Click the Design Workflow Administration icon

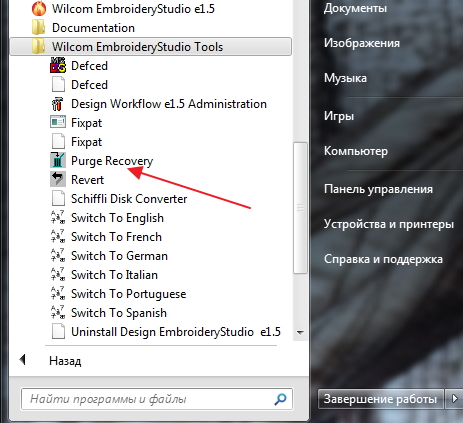[x=57, y=104]
